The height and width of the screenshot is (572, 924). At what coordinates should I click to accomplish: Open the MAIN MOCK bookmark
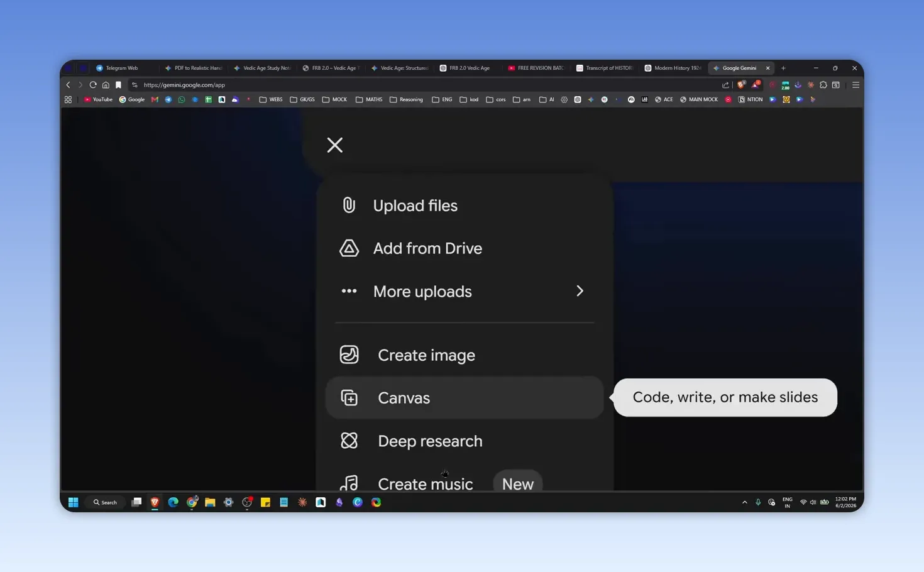coord(699,99)
